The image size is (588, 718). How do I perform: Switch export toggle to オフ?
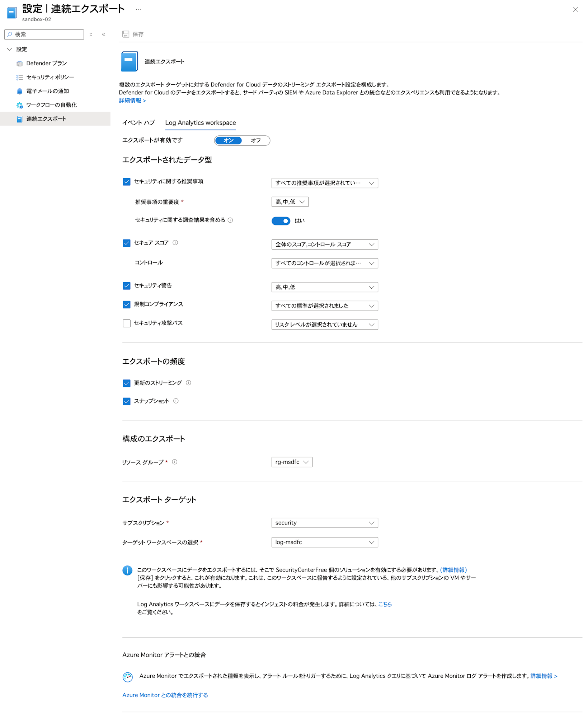[x=256, y=140]
